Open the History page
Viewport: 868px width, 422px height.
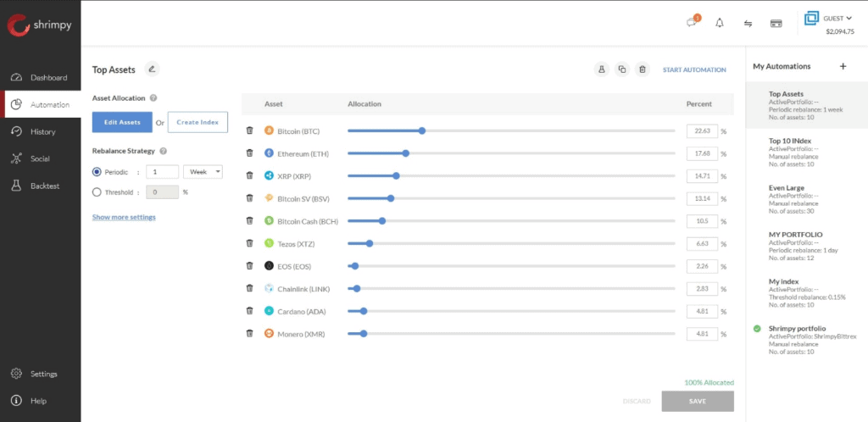[41, 131]
